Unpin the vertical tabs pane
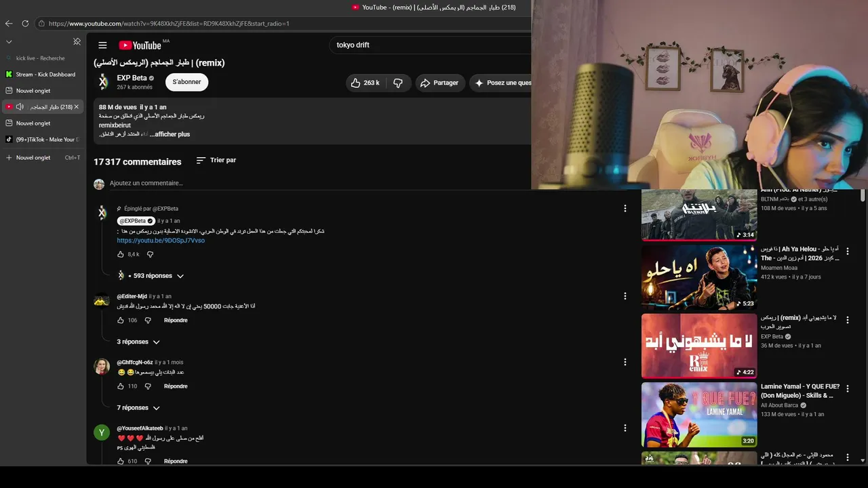Screen dimensions: 868x488 coord(77,41)
